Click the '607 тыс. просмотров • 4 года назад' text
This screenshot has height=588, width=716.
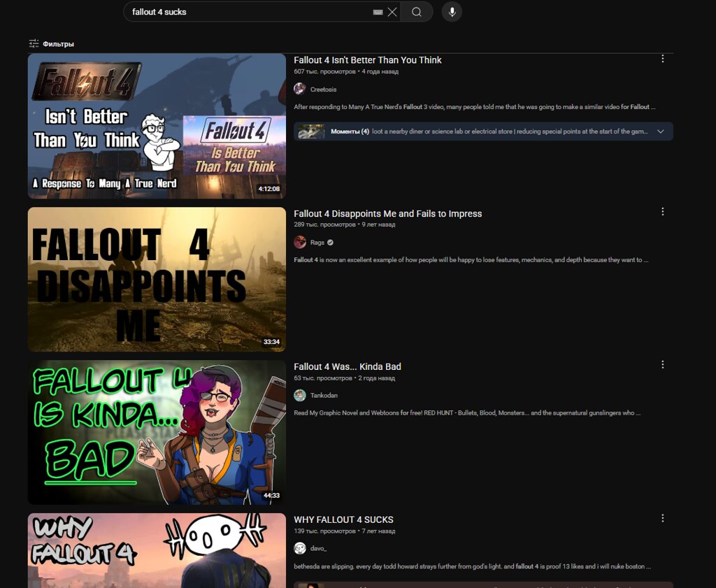point(346,72)
